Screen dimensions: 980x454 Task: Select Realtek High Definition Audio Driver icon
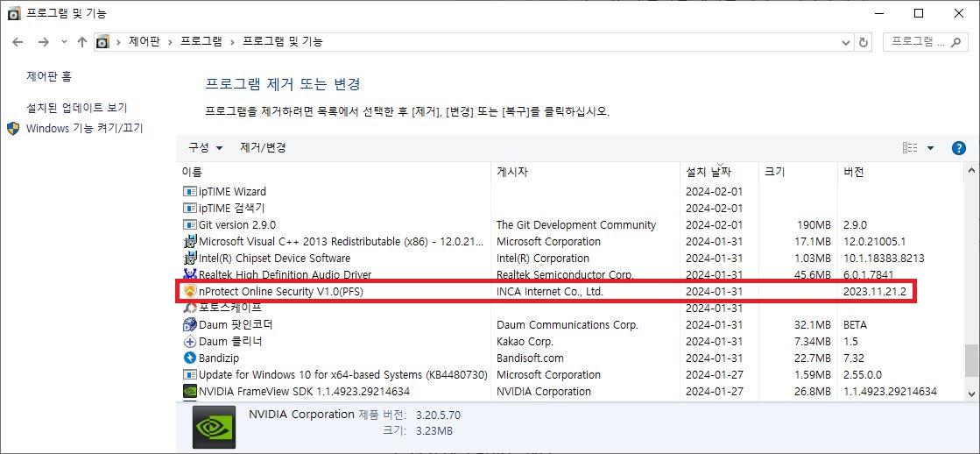pyautogui.click(x=190, y=274)
